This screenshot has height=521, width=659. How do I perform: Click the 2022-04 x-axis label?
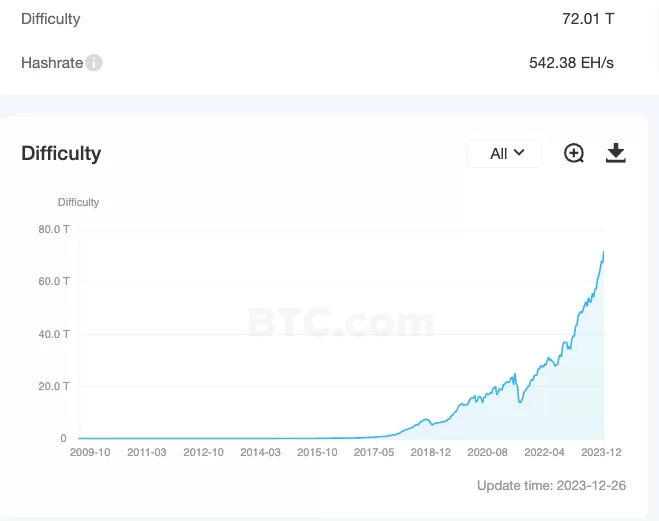[x=546, y=452]
